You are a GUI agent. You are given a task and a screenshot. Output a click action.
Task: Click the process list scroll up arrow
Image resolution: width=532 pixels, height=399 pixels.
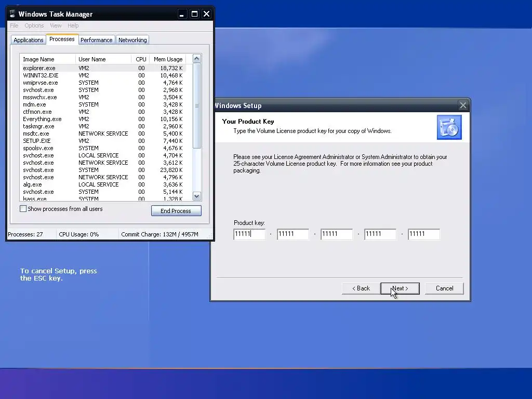click(x=197, y=59)
